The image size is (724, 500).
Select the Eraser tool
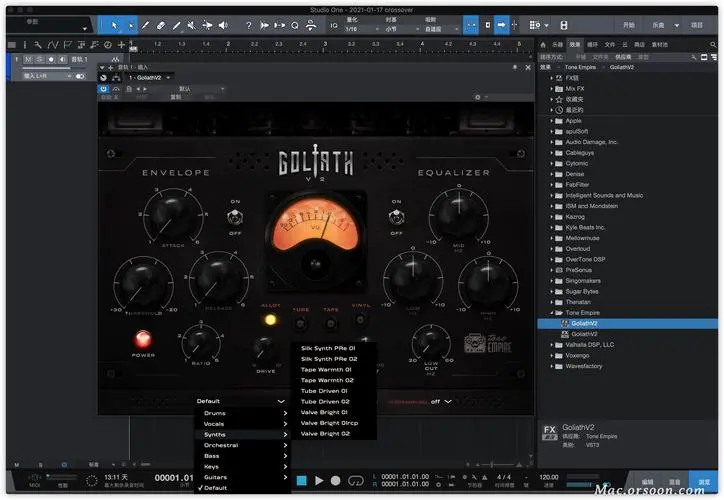pyautogui.click(x=161, y=25)
